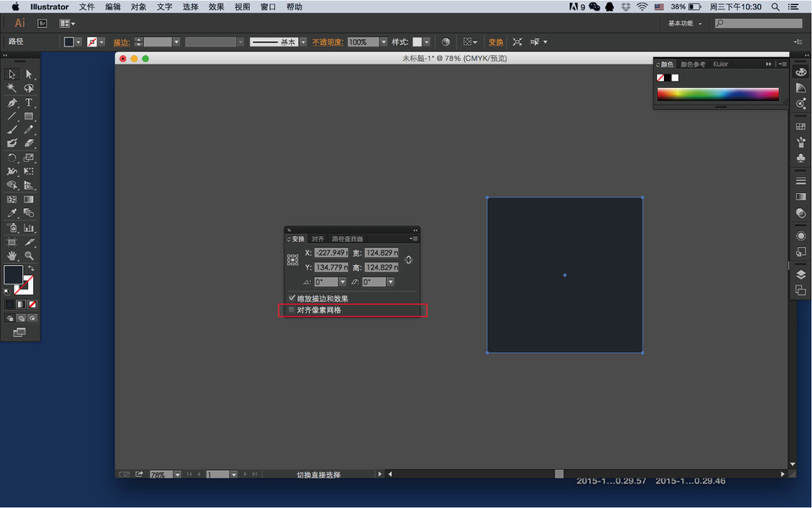Screen dimensions: 812x508
Task: Select the Scale tool
Action: 29,157
